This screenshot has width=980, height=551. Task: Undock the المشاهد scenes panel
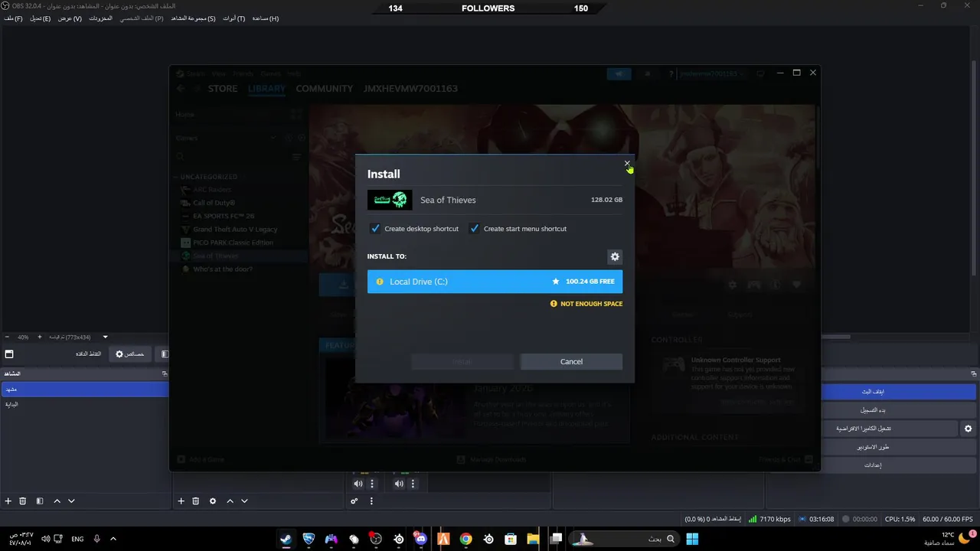click(164, 373)
